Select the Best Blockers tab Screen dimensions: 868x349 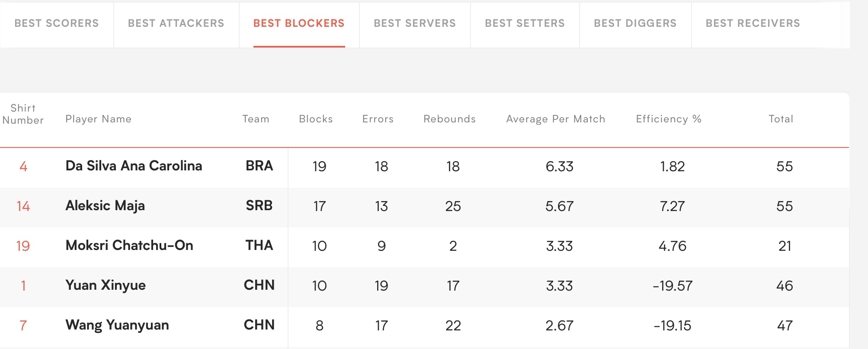tap(299, 23)
